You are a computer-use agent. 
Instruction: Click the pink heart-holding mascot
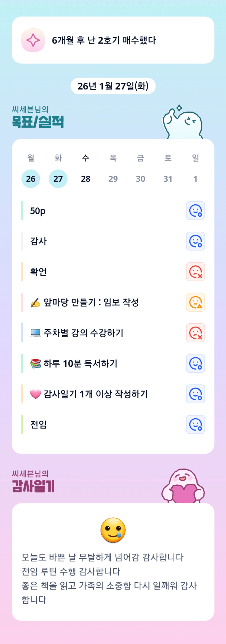(x=183, y=487)
